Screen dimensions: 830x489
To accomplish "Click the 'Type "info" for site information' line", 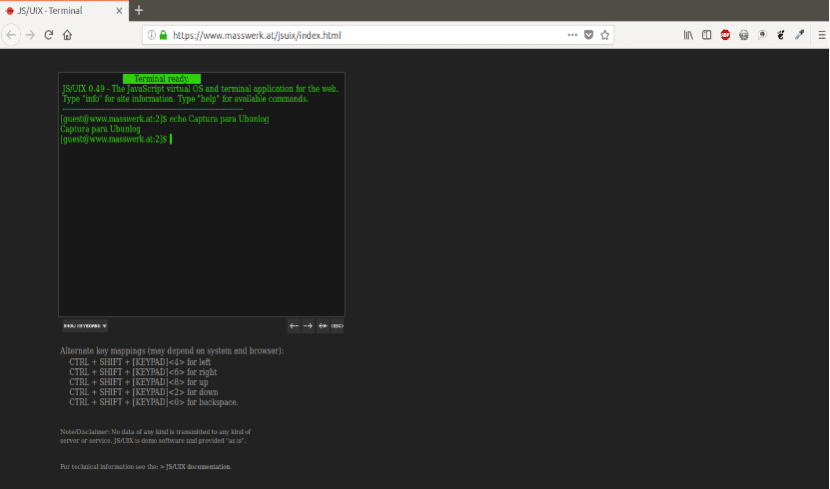I will pyautogui.click(x=185, y=99).
